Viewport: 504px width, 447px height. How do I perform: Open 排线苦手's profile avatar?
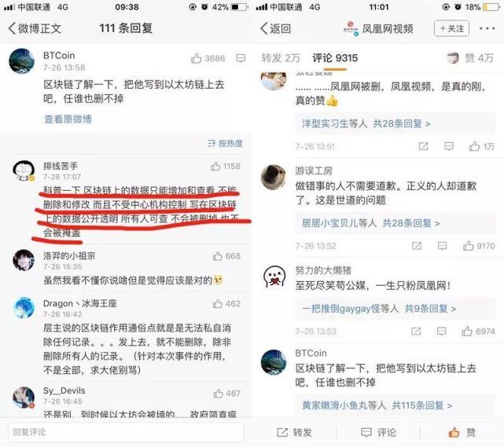pyautogui.click(x=24, y=170)
